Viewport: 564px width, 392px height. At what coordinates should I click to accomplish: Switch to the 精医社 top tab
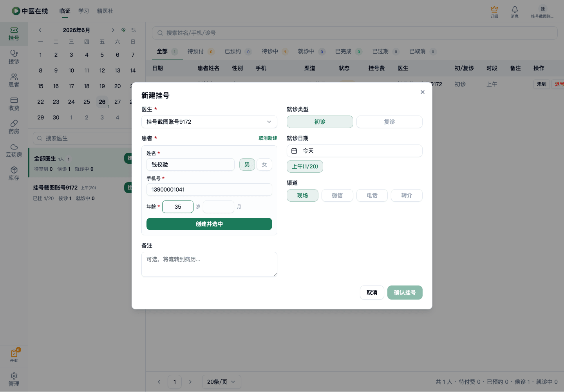pos(105,11)
